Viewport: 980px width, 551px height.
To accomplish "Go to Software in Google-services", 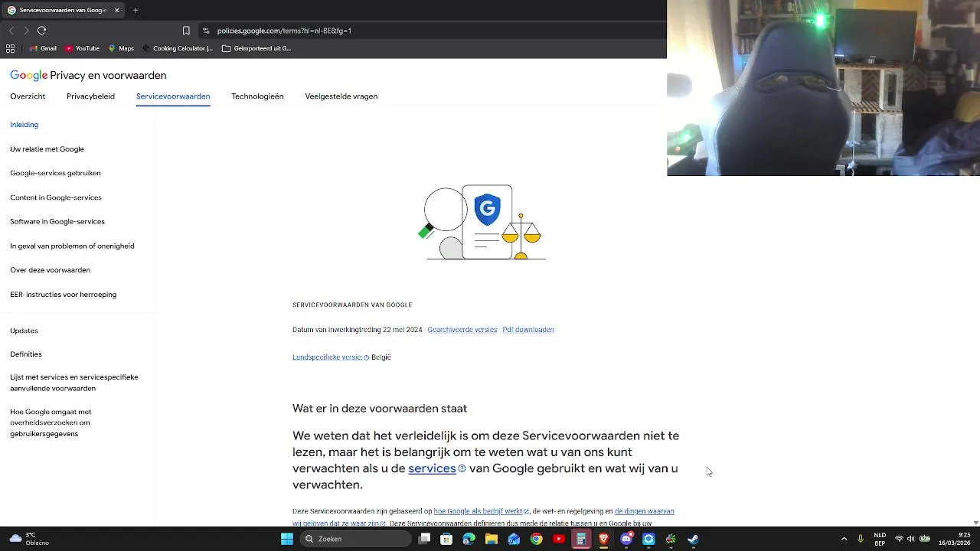I will click(57, 222).
